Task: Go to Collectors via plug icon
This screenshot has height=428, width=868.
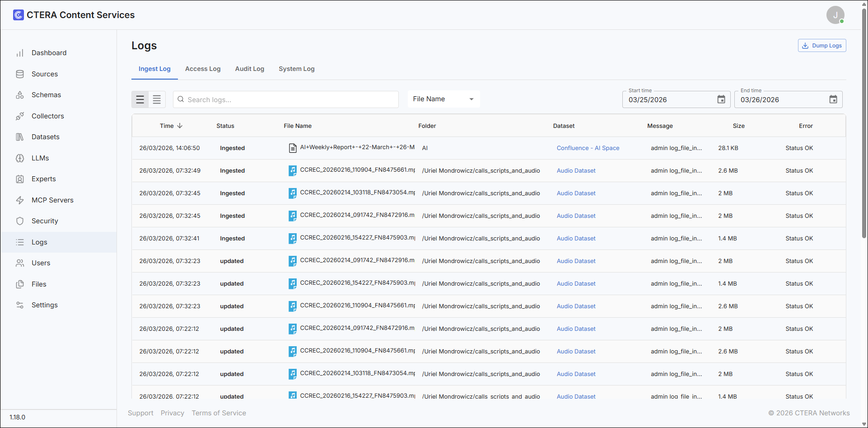Action: [20, 116]
